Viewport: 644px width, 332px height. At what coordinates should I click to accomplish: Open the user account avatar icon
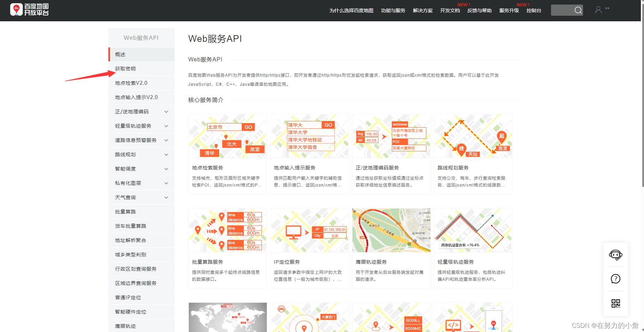click(598, 10)
